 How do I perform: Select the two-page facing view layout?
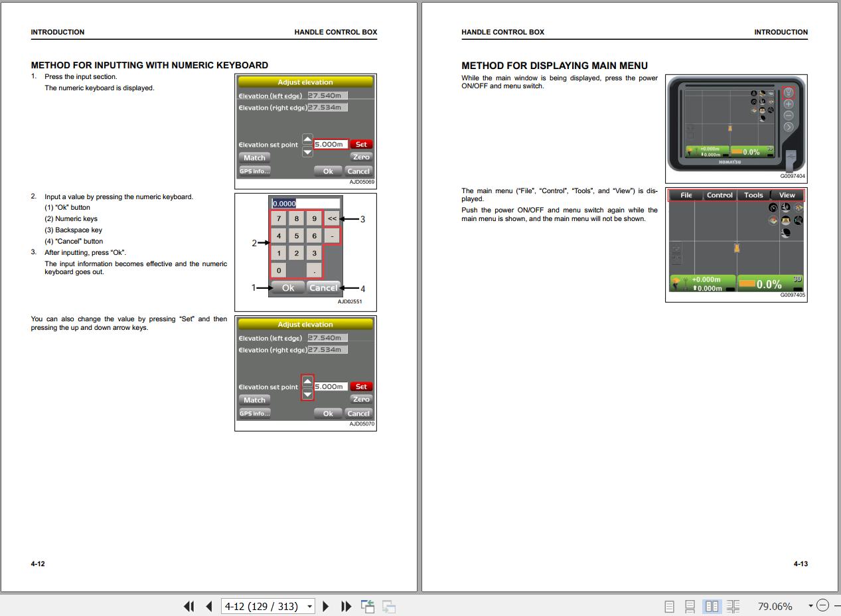point(712,606)
